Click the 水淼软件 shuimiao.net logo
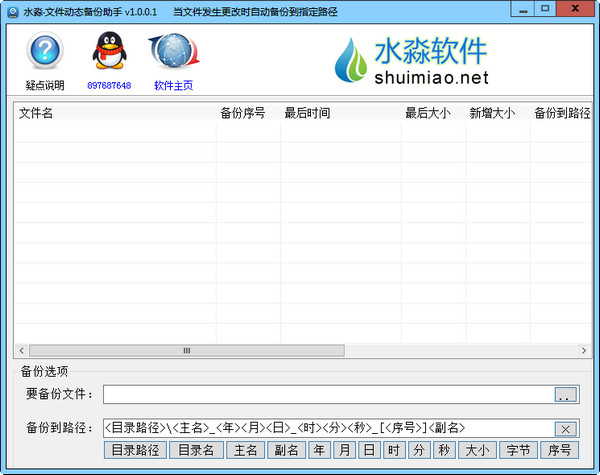This screenshot has width=600, height=475. 412,60
